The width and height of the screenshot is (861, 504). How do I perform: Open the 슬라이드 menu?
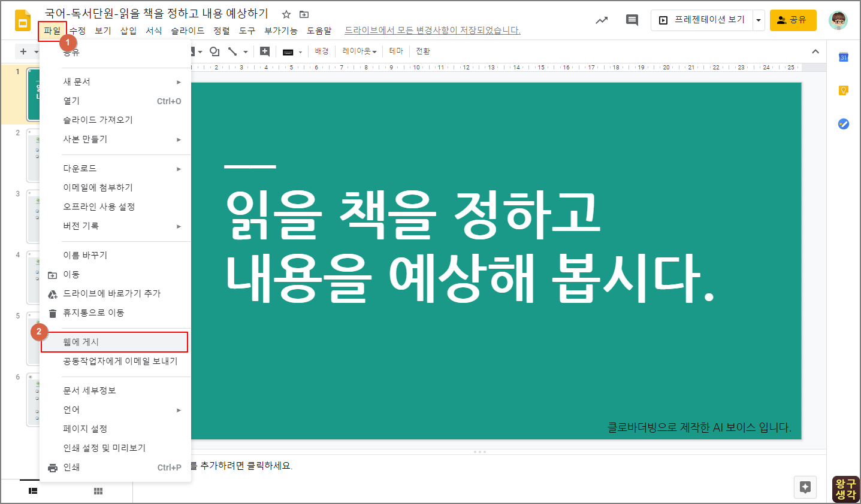coord(188,31)
